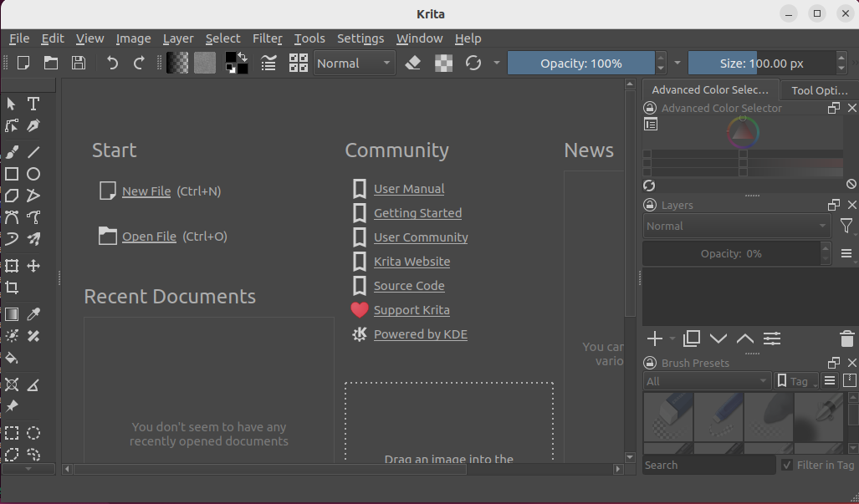This screenshot has height=504, width=859.
Task: Switch to the Tool Options tab
Action: (x=819, y=90)
